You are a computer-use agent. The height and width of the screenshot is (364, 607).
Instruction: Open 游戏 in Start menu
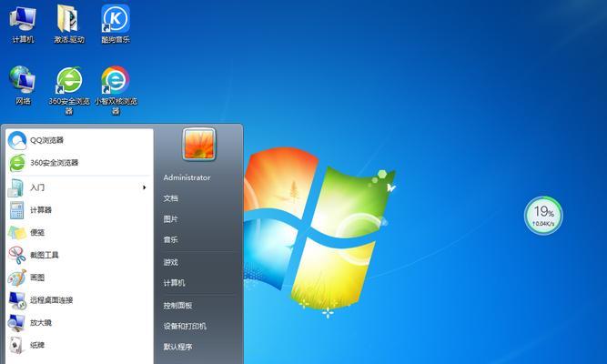tap(171, 262)
